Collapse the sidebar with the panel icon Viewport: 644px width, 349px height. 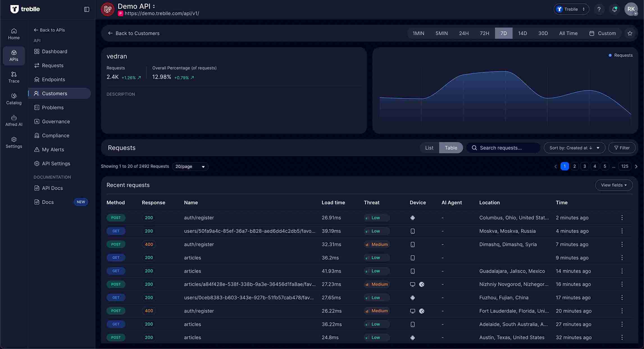86,9
